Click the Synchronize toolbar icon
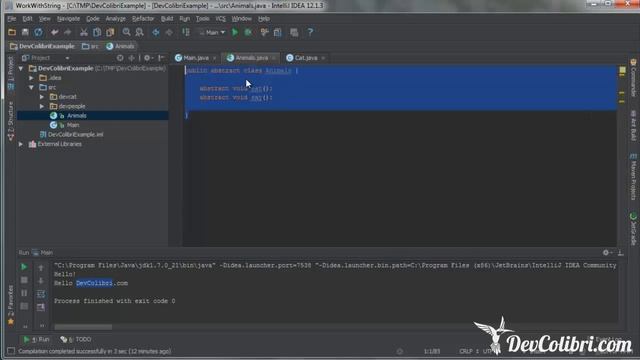Image resolution: width=640 pixels, height=360 pixels. click(x=38, y=32)
